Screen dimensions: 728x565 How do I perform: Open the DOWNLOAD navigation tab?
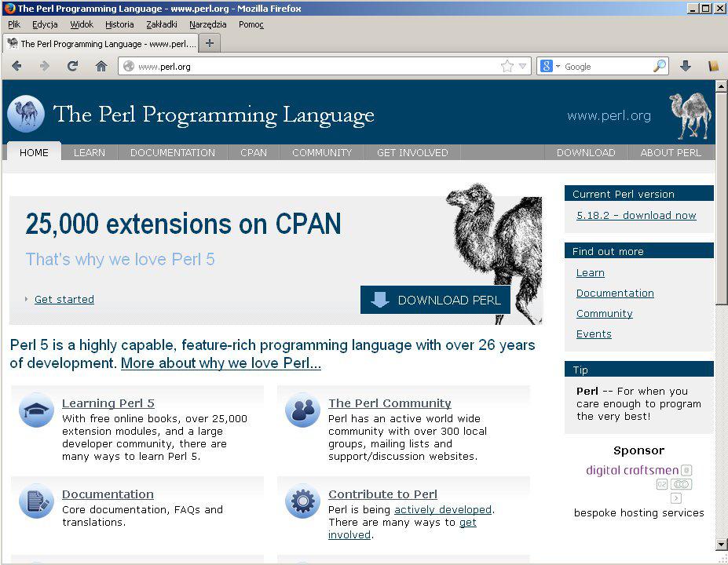point(586,152)
